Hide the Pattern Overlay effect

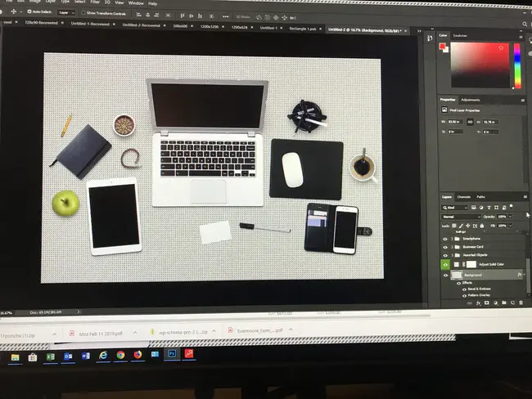464,296
